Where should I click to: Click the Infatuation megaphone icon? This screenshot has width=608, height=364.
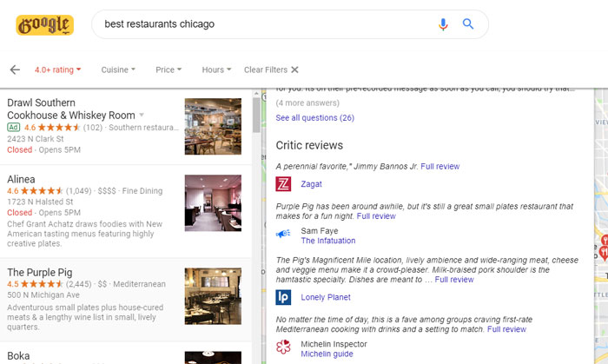point(283,235)
